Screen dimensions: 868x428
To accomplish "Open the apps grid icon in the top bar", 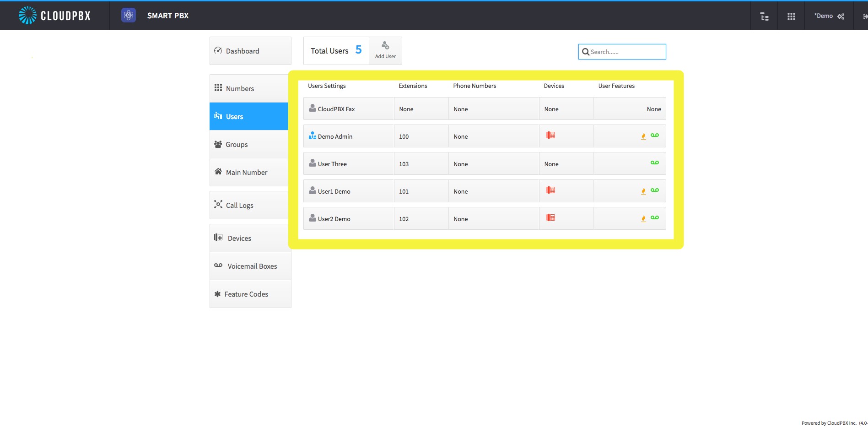I will point(791,16).
